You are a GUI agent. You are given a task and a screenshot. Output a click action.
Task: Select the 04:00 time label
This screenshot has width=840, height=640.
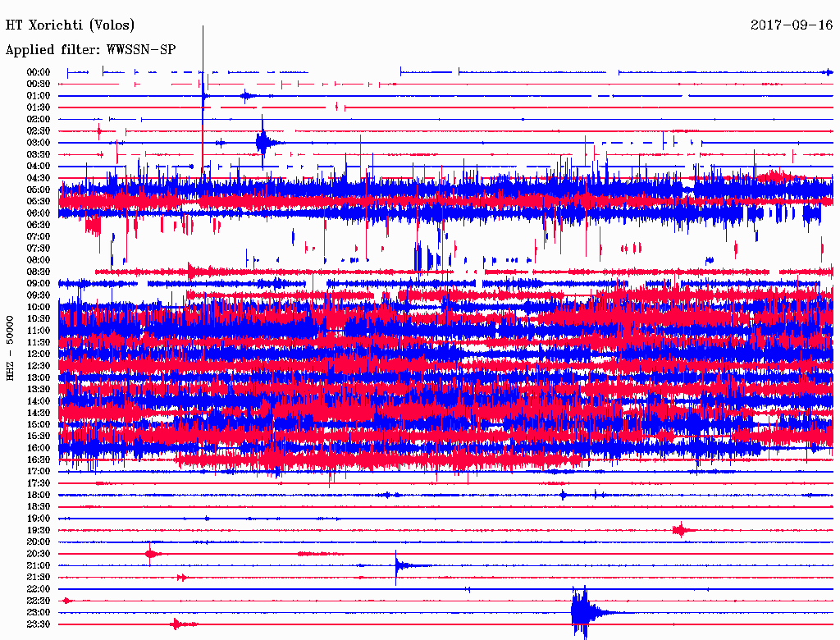[39, 167]
